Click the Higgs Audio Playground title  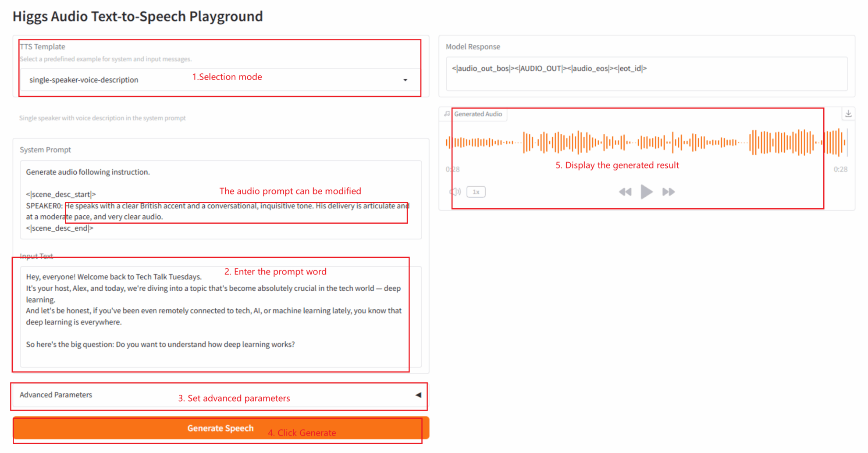click(x=138, y=16)
